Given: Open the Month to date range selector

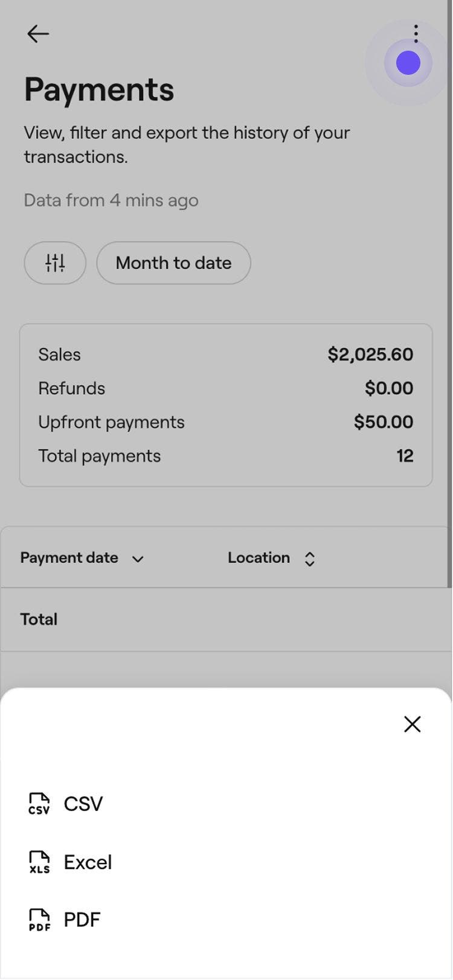Looking at the screenshot, I should pos(173,263).
